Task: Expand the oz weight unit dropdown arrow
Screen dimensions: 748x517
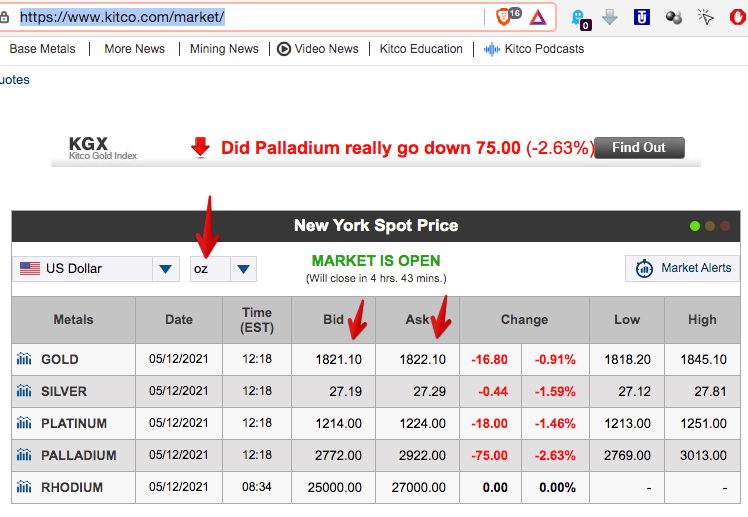Action: [x=243, y=269]
